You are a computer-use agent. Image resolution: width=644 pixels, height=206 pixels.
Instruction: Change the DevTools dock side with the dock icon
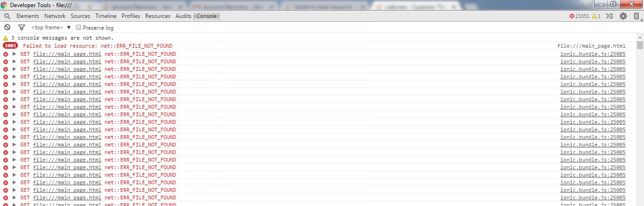click(636, 16)
